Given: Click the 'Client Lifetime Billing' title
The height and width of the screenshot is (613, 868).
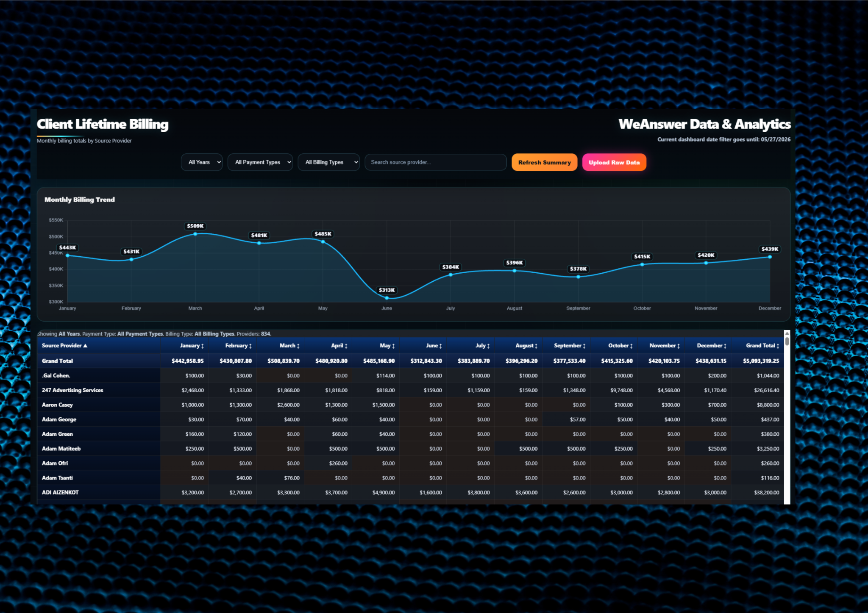Looking at the screenshot, I should (x=103, y=124).
